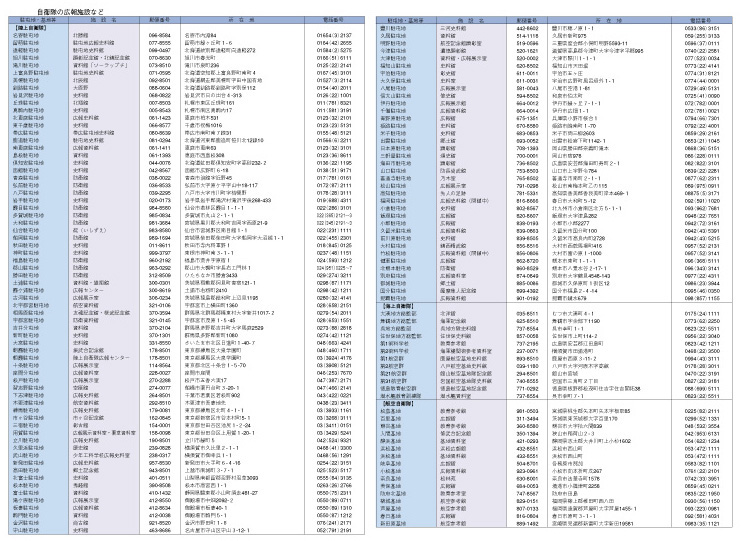
Task: Select the 松島基地 cell
Action: click(x=391, y=411)
